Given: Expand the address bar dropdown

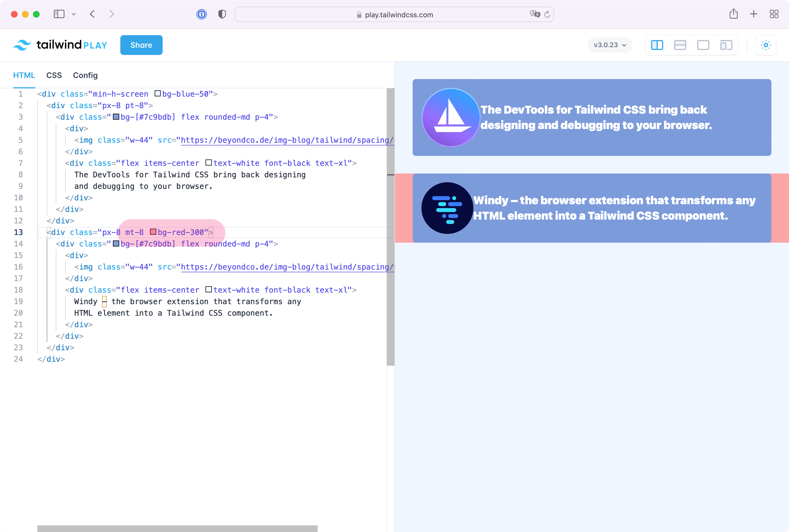Looking at the screenshot, I should pyautogui.click(x=394, y=14).
